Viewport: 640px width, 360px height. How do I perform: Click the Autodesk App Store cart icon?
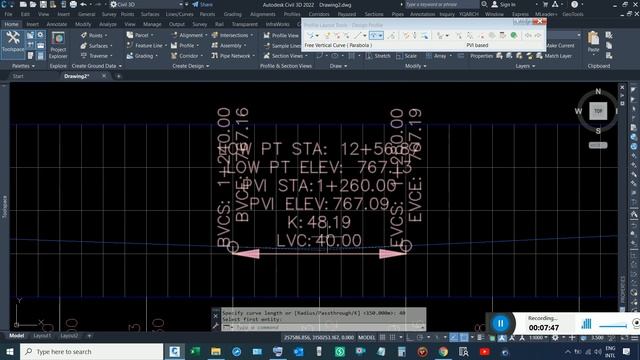pos(545,4)
